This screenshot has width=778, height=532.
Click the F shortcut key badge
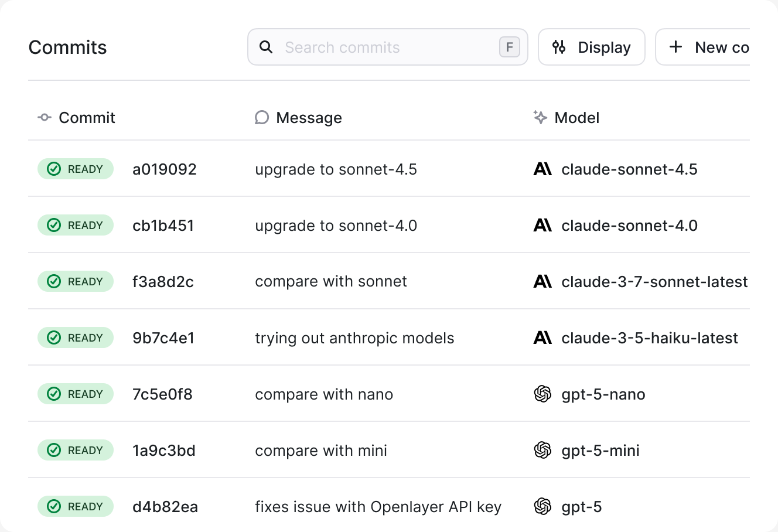pos(510,47)
